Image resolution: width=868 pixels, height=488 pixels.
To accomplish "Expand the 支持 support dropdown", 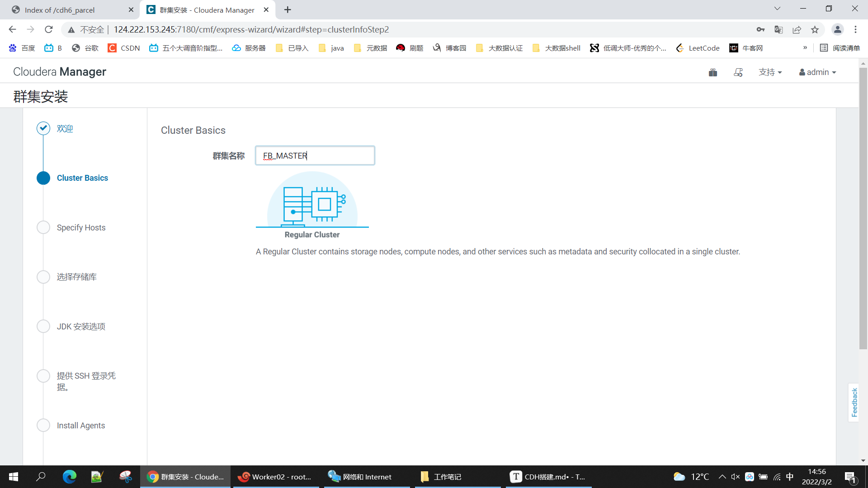I will click(770, 72).
